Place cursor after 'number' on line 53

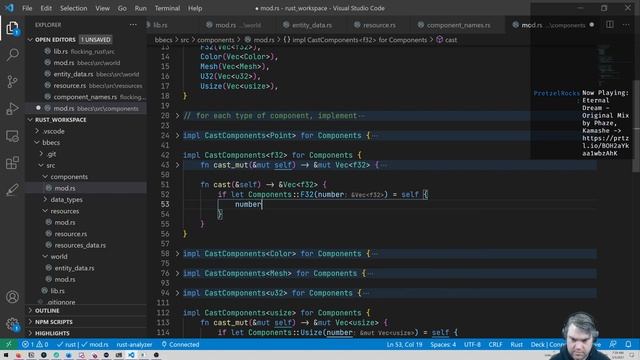click(x=262, y=204)
